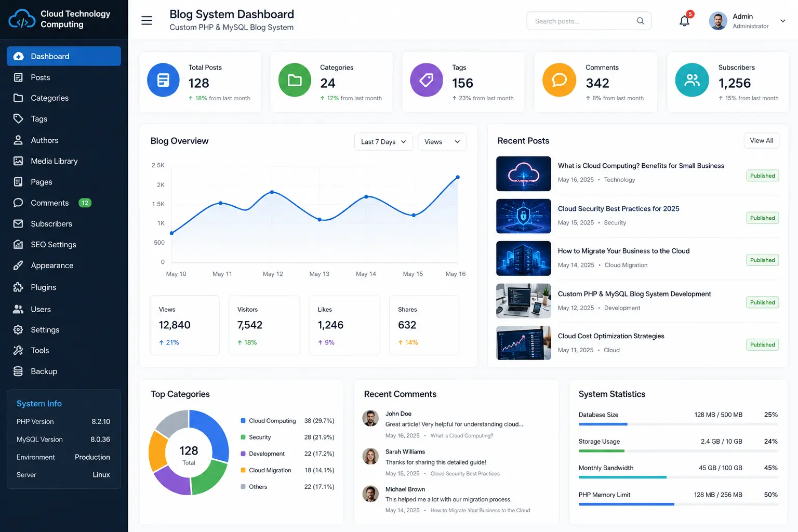
Task: Click the May 16 chart data point
Action: [458, 177]
